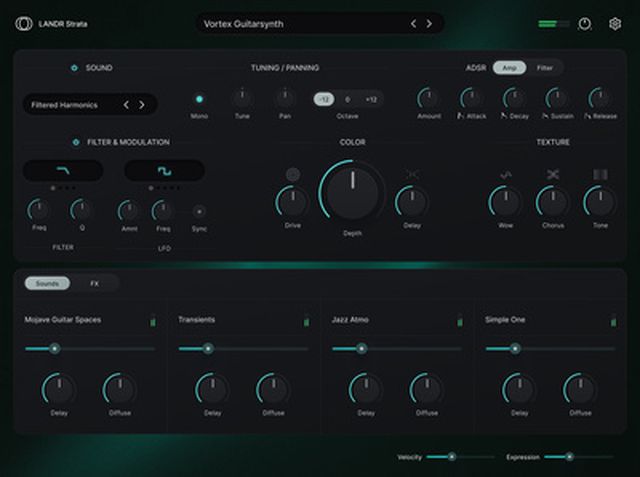Click the Simple One layer level meter
The width and height of the screenshot is (640, 477).
click(613, 321)
